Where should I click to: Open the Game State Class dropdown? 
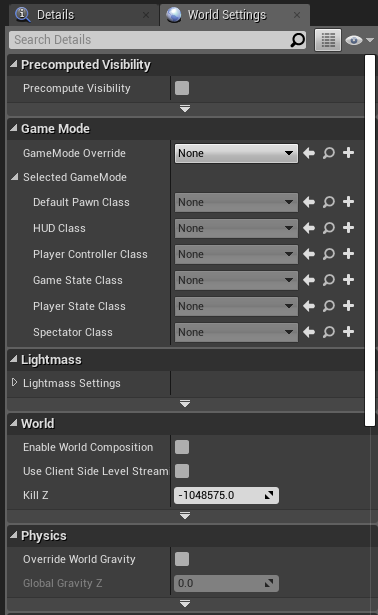[236, 280]
